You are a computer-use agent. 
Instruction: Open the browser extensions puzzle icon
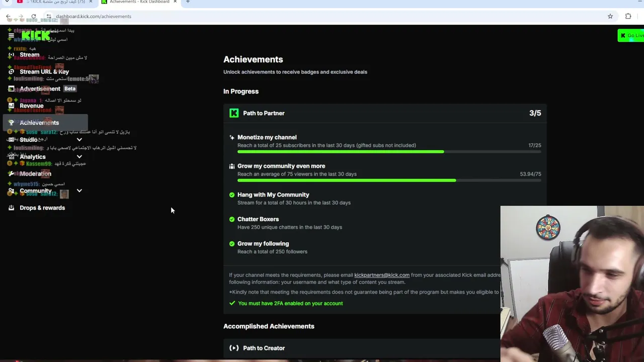(628, 17)
